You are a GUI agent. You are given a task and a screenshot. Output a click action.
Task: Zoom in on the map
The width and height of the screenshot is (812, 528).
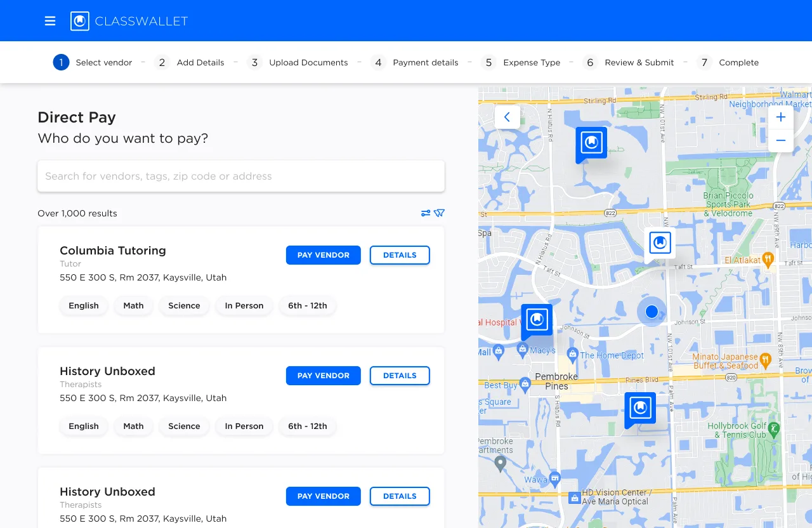(x=781, y=117)
